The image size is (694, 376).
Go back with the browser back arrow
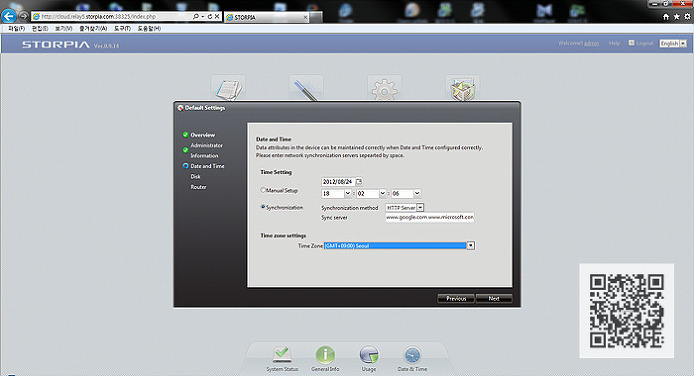(8, 16)
